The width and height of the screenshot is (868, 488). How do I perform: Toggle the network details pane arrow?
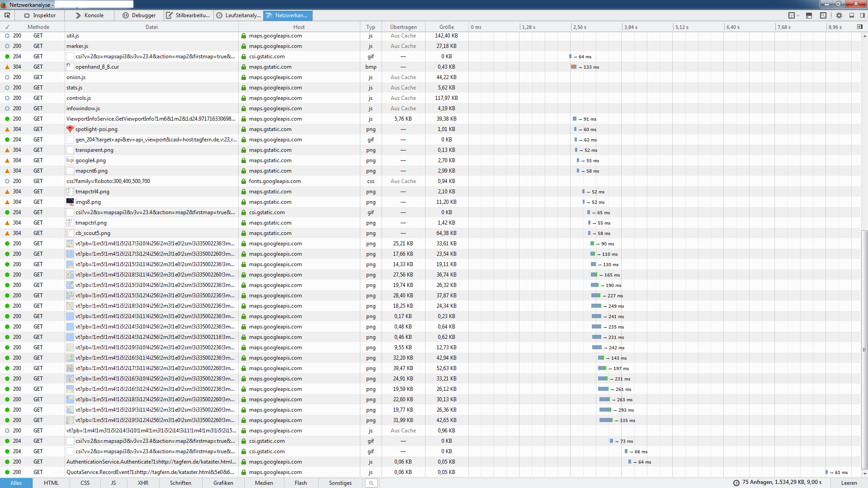click(859, 27)
